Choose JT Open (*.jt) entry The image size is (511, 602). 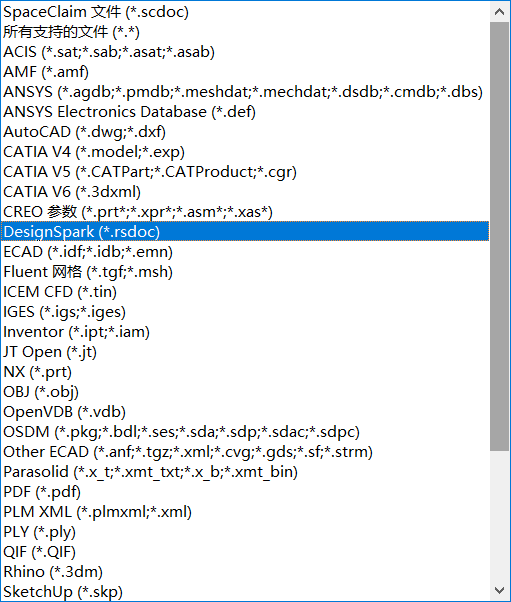(x=245, y=352)
